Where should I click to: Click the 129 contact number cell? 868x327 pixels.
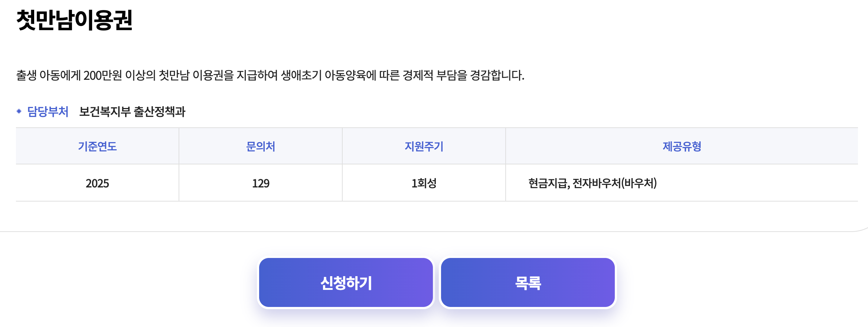tap(261, 183)
